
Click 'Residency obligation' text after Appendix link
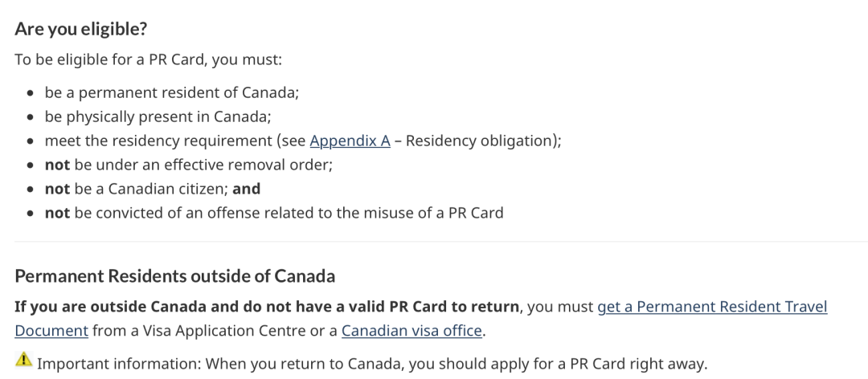482,141
